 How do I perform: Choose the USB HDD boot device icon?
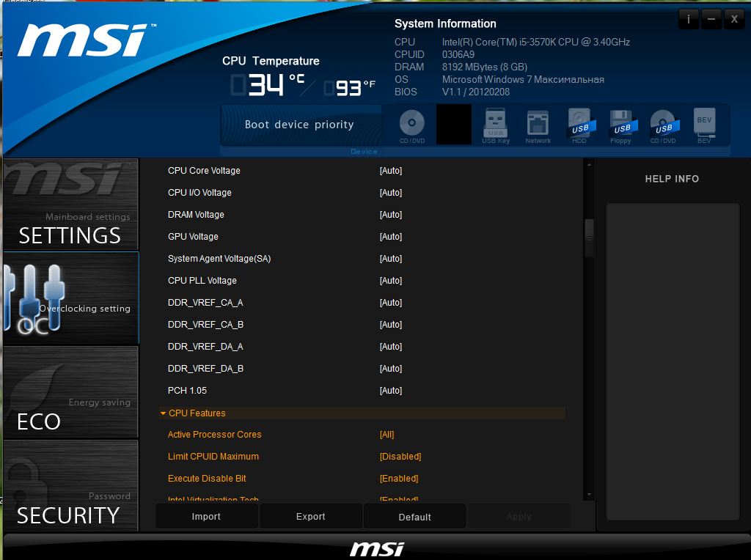point(579,124)
